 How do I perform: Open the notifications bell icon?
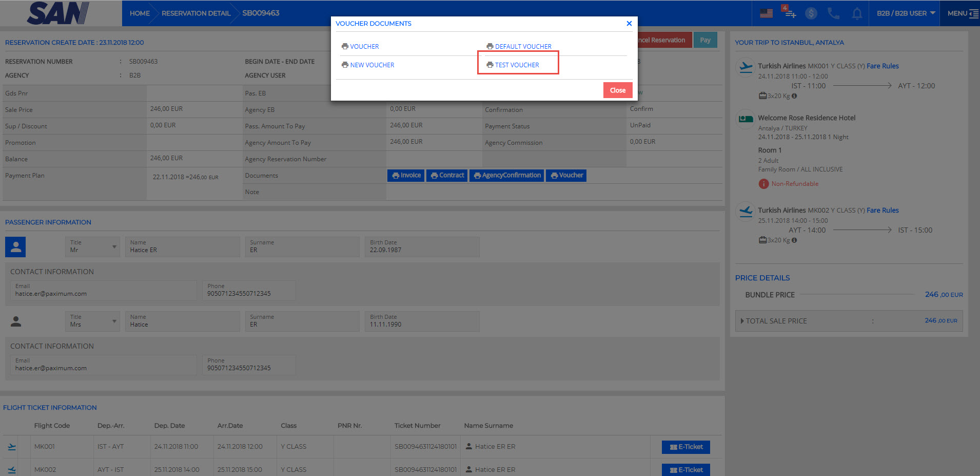[857, 13]
